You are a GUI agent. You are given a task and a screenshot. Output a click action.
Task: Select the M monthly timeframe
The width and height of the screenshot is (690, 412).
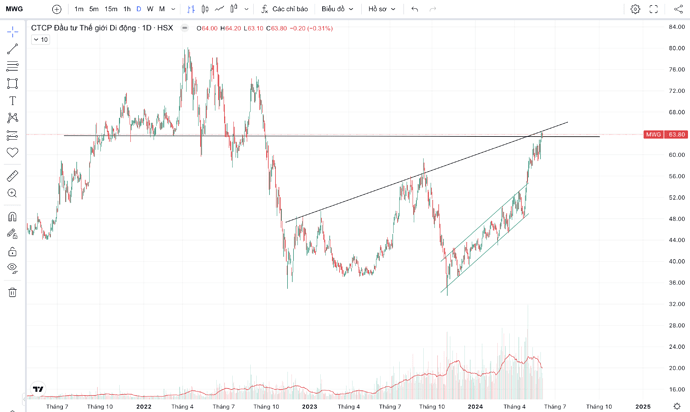point(162,9)
